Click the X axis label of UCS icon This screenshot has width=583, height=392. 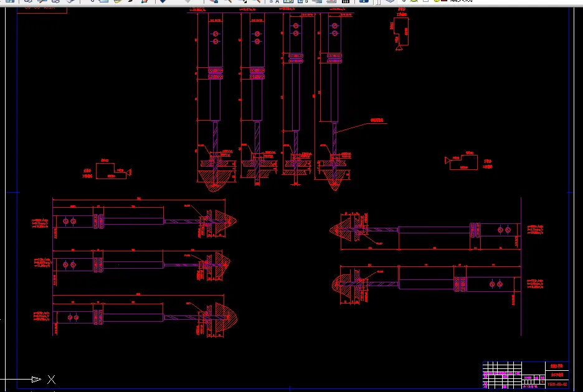pos(51,380)
